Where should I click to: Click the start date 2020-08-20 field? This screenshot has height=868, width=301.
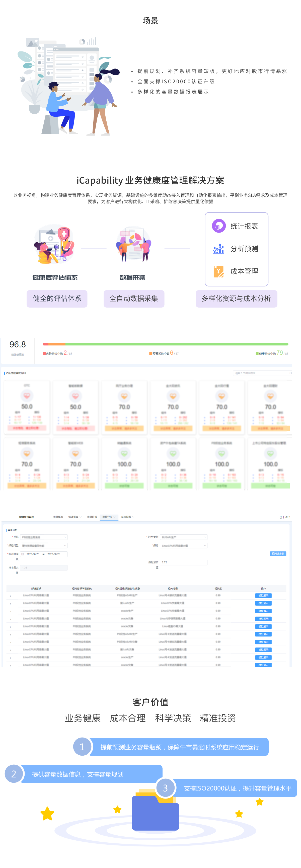click(x=33, y=554)
